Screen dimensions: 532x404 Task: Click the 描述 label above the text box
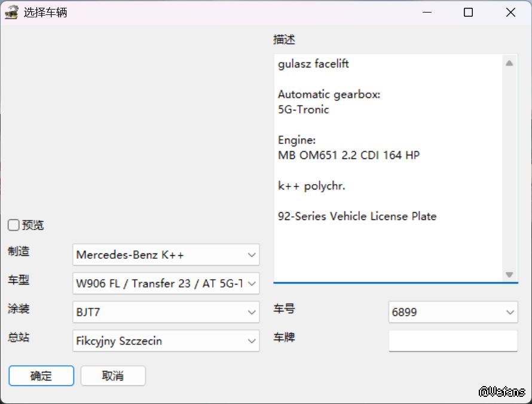(x=285, y=40)
